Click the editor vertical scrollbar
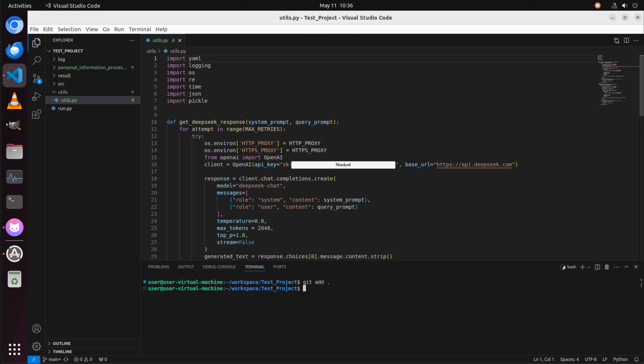 641,85
